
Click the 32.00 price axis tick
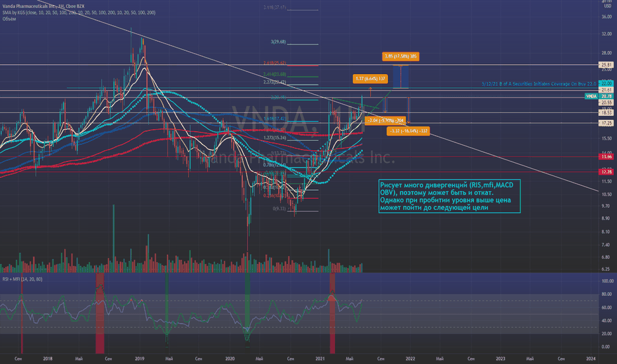point(606,34)
